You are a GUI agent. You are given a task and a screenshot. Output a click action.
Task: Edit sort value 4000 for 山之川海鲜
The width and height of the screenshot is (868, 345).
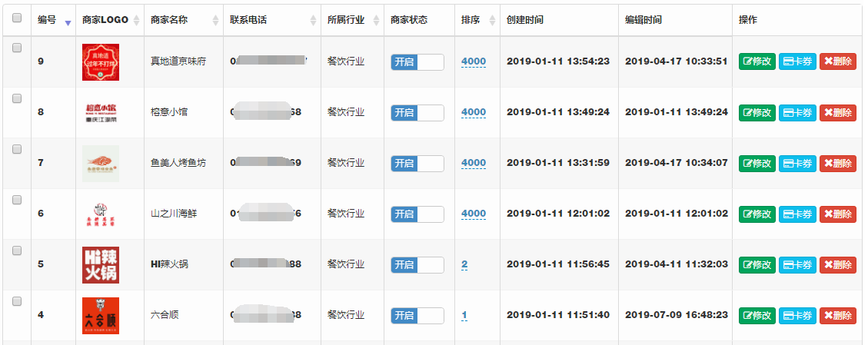point(474,214)
